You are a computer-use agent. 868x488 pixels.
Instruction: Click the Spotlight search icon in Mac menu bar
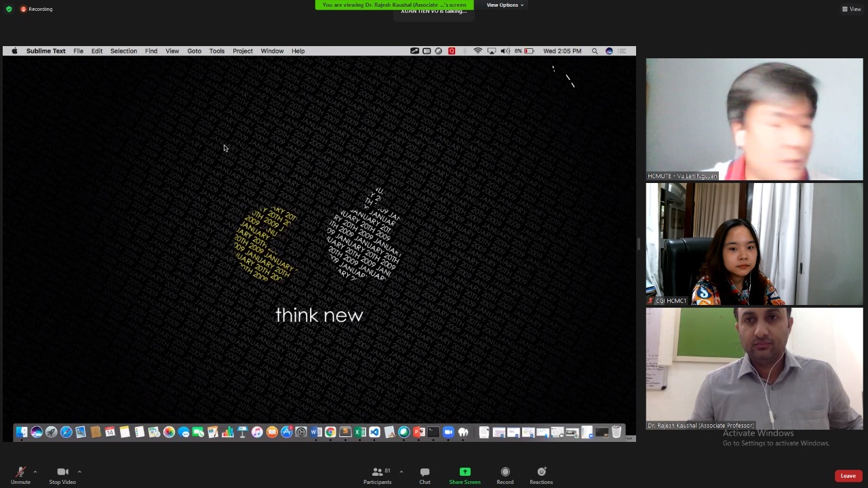tap(595, 51)
